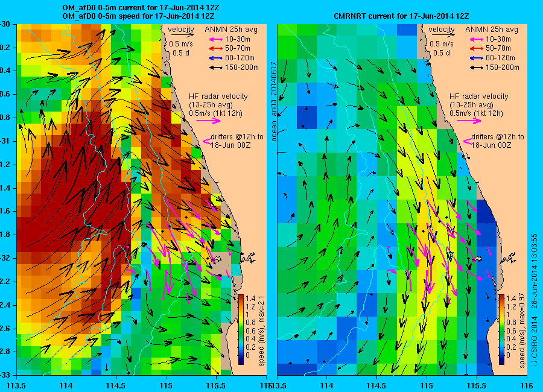Click 'ANMN 25h avg' label in left panel
This screenshot has height=392, width=543.
231,30
